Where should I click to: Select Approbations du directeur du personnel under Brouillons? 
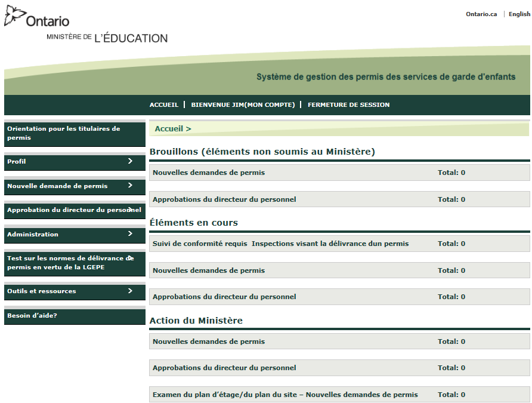[x=339, y=199]
